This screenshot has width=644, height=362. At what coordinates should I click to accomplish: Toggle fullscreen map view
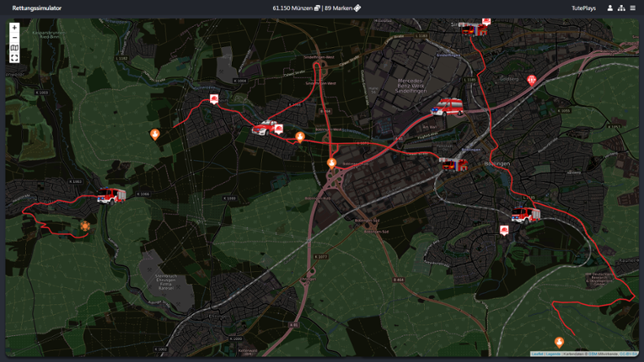coord(14,59)
